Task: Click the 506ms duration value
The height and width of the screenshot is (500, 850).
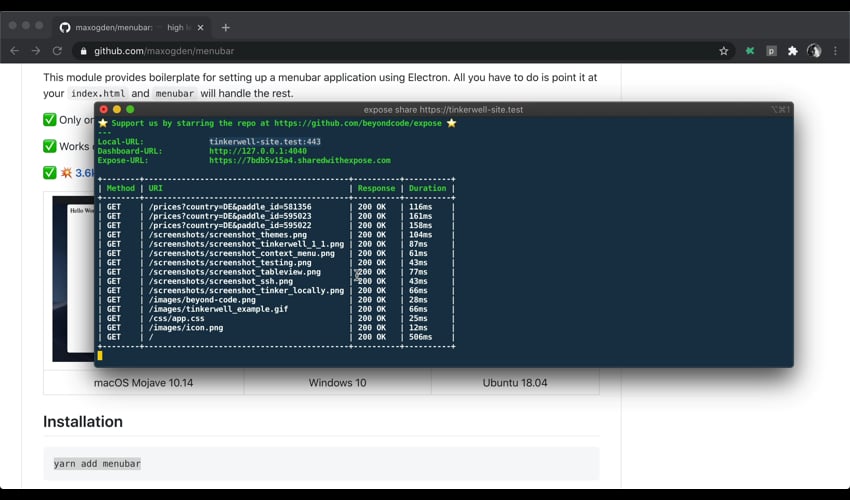Action: pos(421,337)
